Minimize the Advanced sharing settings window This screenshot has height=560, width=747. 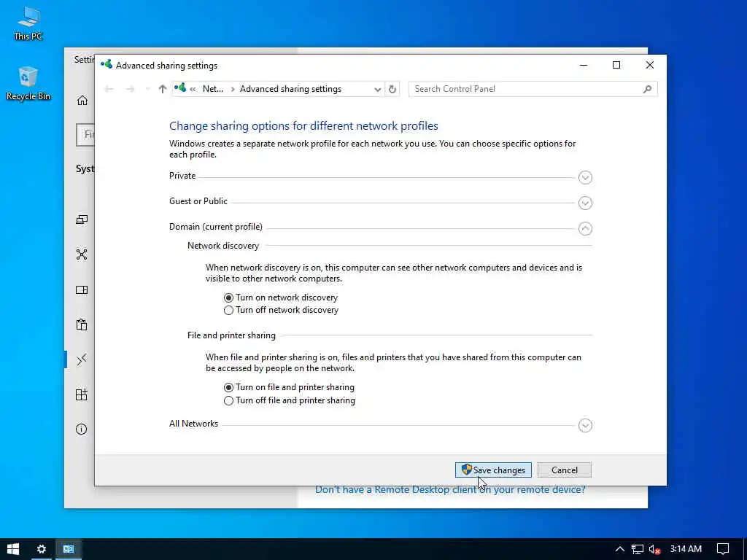pyautogui.click(x=583, y=65)
